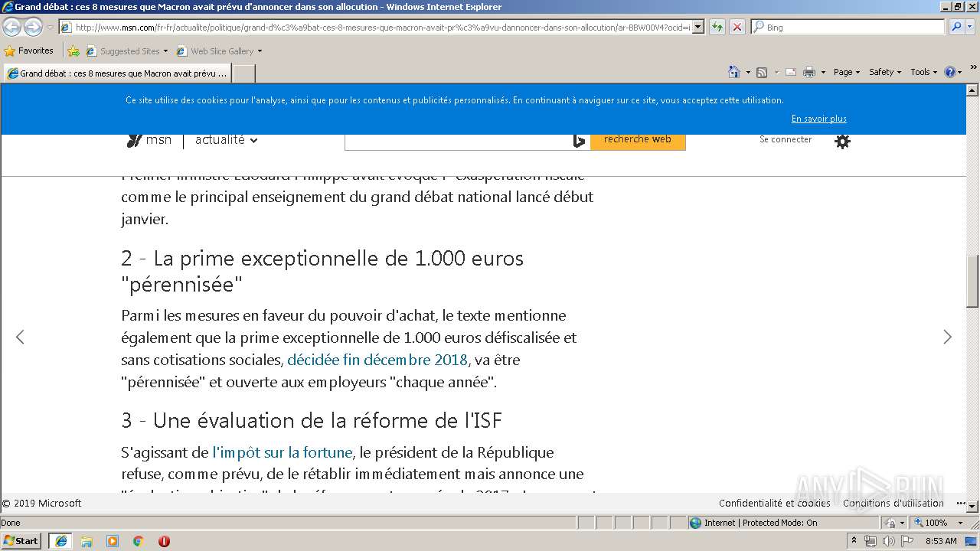The image size is (980, 551).
Task: Follow the décidée fin décembre 2018 link
Action: pos(377,360)
